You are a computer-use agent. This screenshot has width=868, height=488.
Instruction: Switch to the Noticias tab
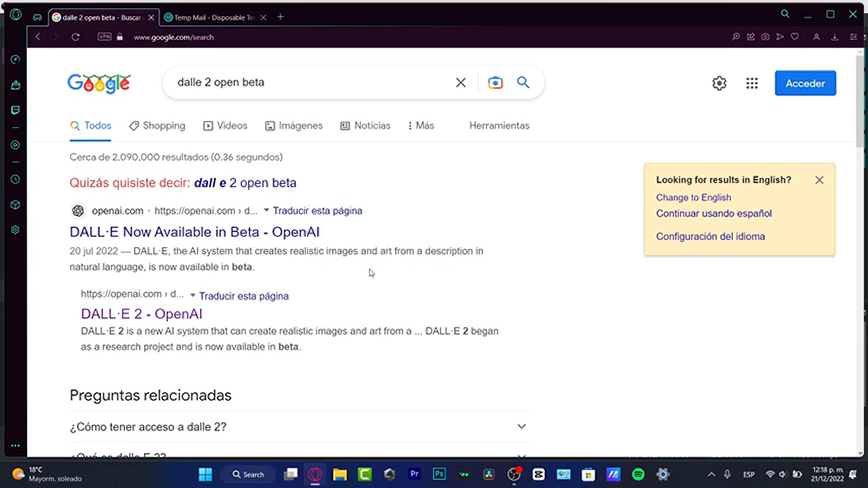click(365, 126)
